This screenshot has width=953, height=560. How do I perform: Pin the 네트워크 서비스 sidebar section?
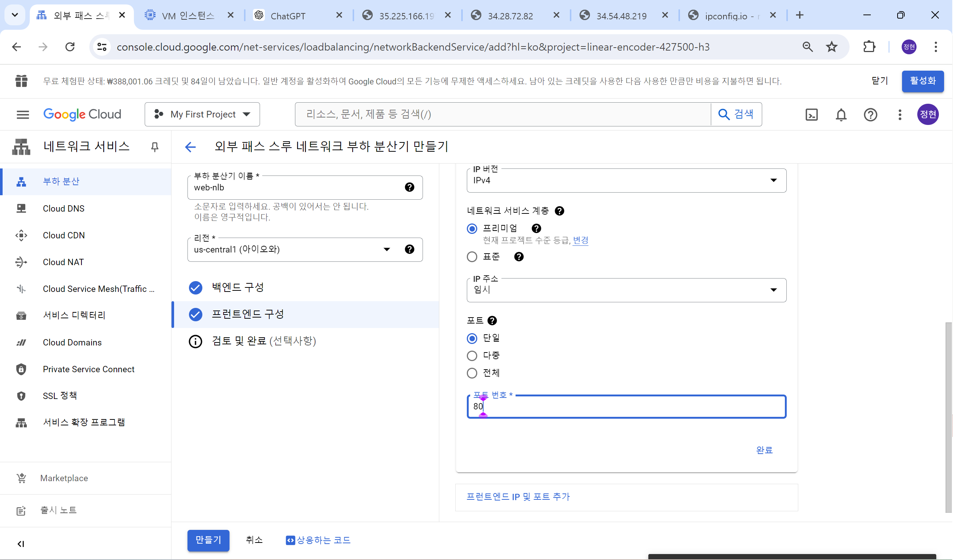[x=155, y=147]
